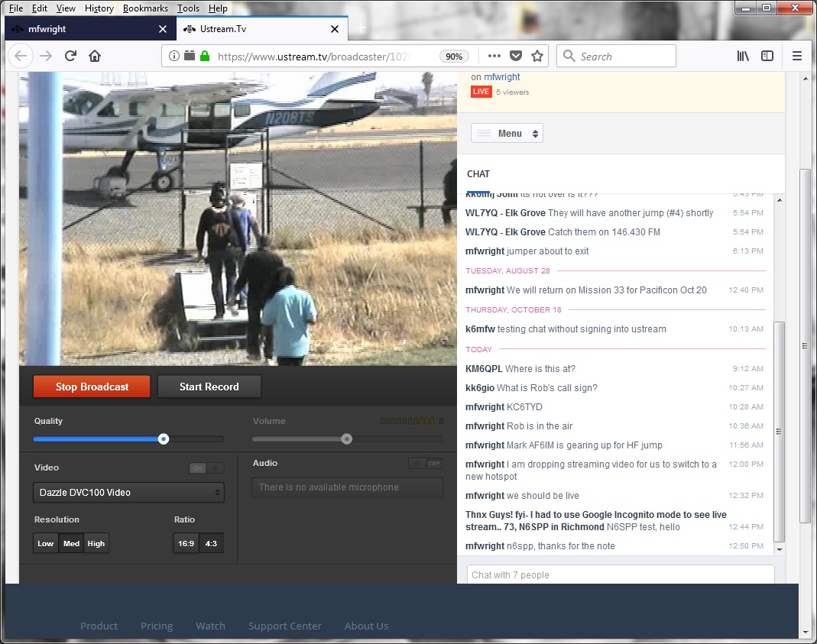Click the chat message input field
Viewport: 817px width, 644px height.
[x=620, y=574]
